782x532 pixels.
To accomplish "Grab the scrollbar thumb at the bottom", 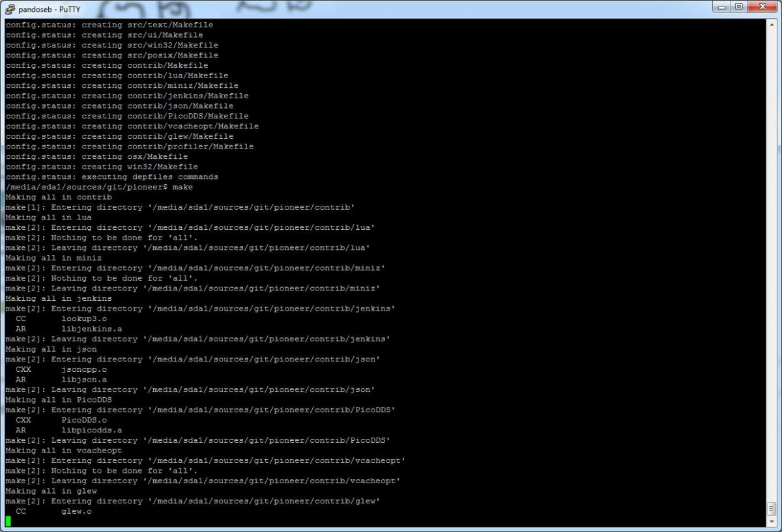I will [x=772, y=509].
